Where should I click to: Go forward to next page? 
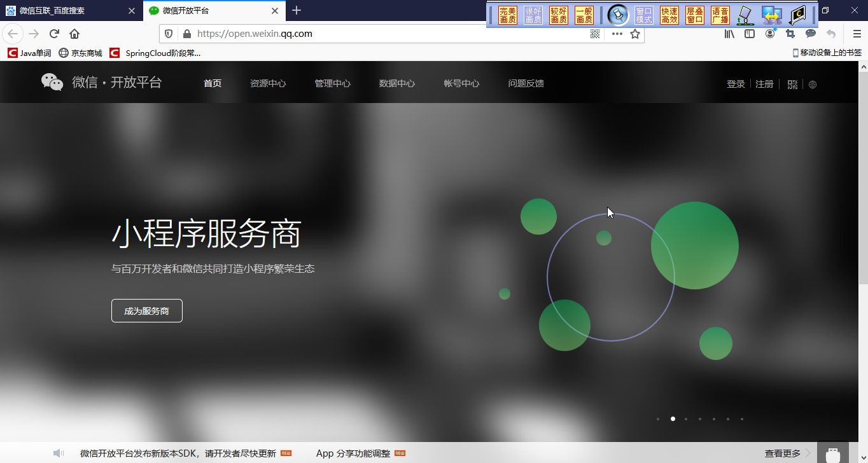(34, 34)
